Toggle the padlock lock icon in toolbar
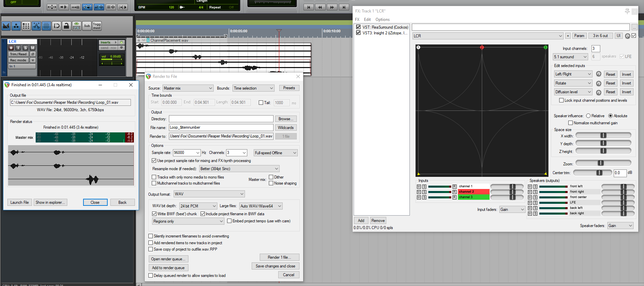 click(x=67, y=26)
